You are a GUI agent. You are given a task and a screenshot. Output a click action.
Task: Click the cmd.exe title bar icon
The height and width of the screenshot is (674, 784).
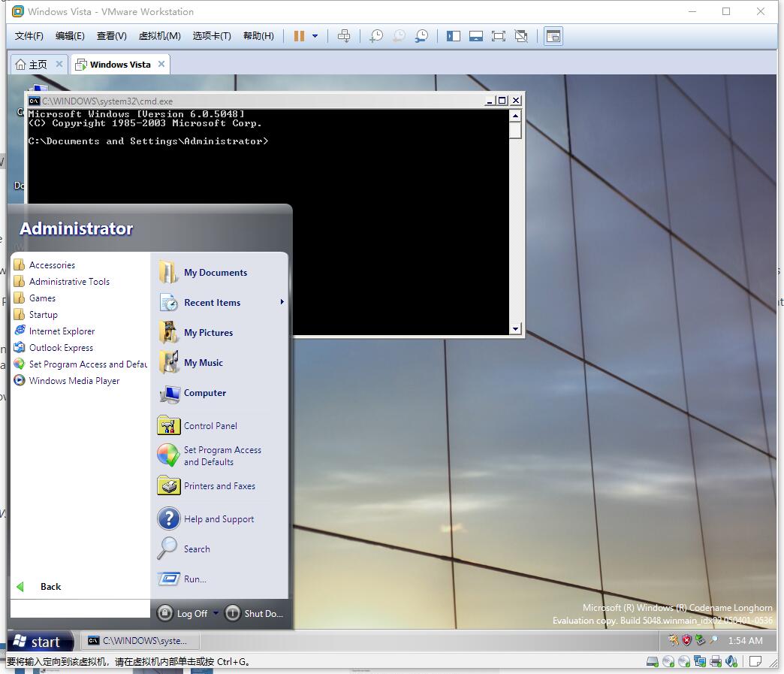pyautogui.click(x=34, y=101)
